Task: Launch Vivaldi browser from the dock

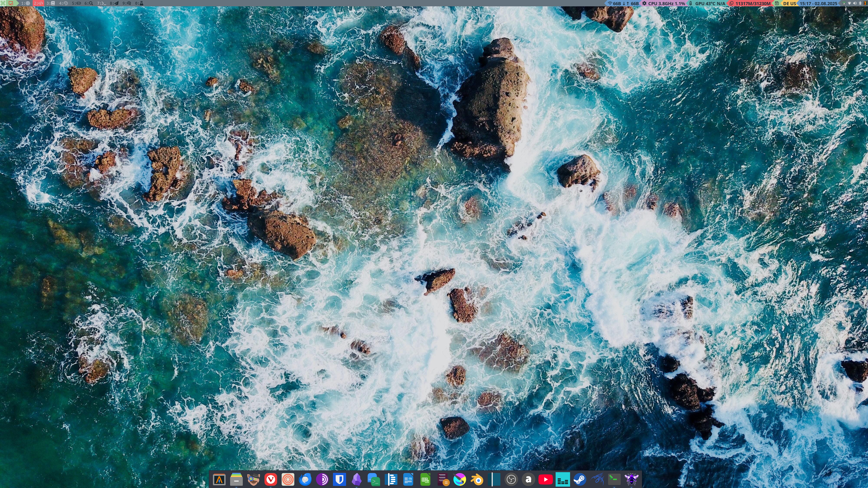Action: coord(271,479)
